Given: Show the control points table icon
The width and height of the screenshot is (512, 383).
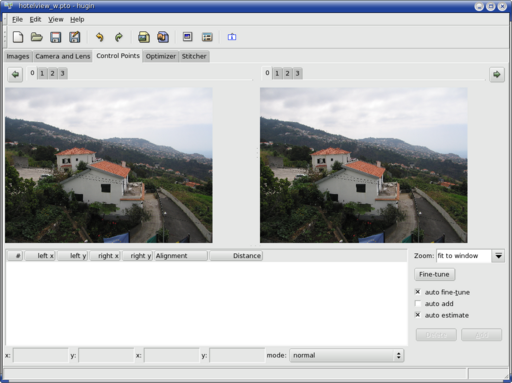Looking at the screenshot, I should click(x=207, y=37).
